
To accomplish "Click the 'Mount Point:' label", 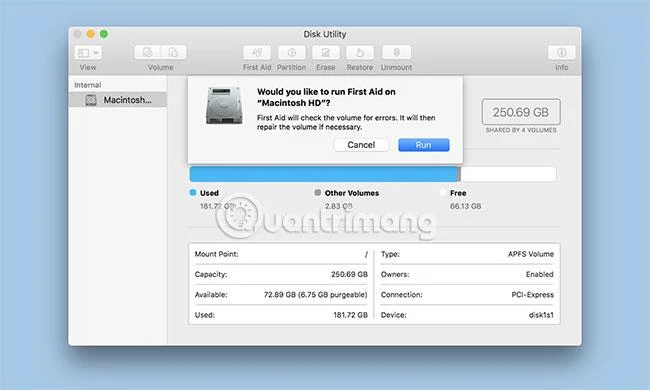I will click(216, 254).
